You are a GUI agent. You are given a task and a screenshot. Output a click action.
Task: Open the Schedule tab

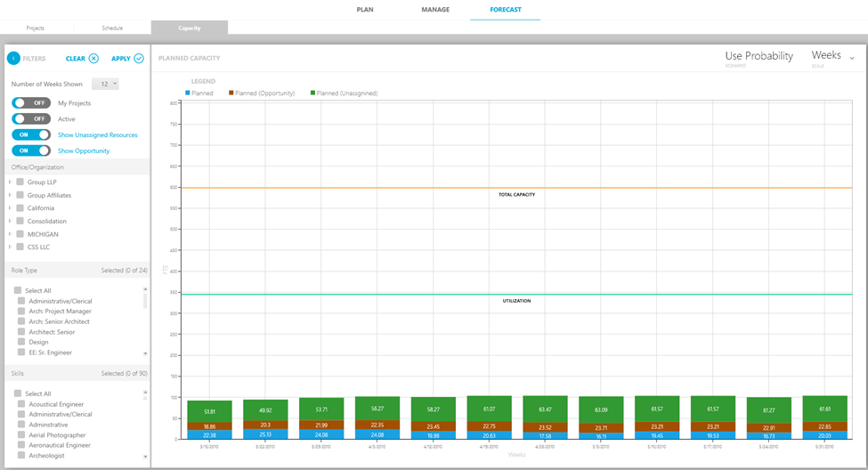click(113, 28)
